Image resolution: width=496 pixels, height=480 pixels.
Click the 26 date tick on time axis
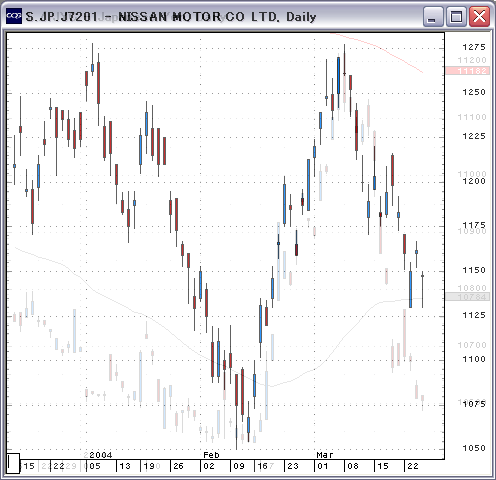(178, 466)
